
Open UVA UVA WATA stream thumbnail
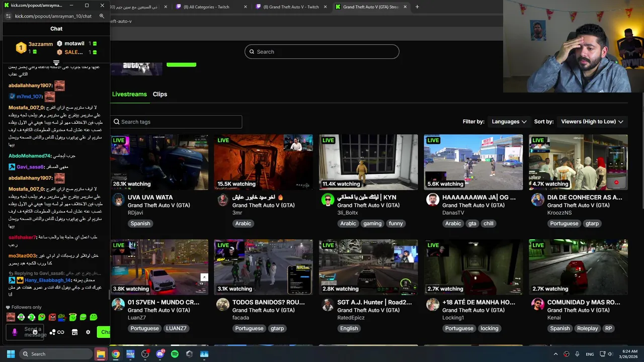pyautogui.click(x=159, y=162)
